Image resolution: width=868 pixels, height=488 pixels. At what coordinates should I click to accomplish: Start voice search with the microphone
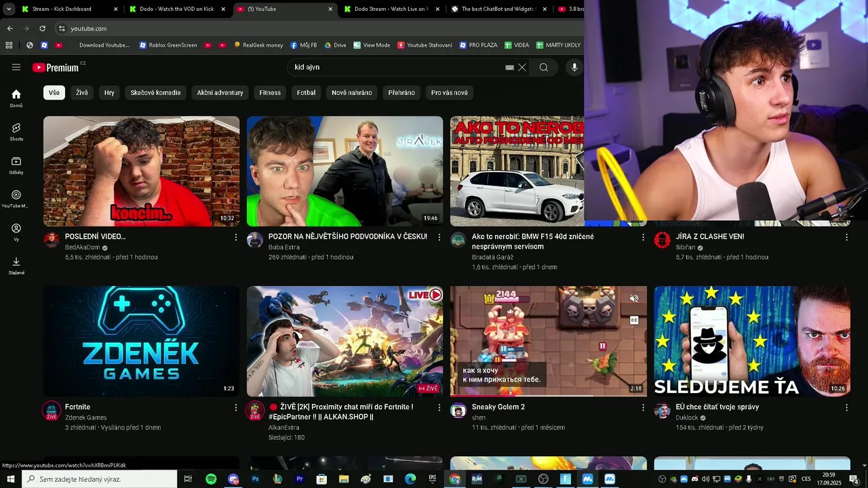574,67
